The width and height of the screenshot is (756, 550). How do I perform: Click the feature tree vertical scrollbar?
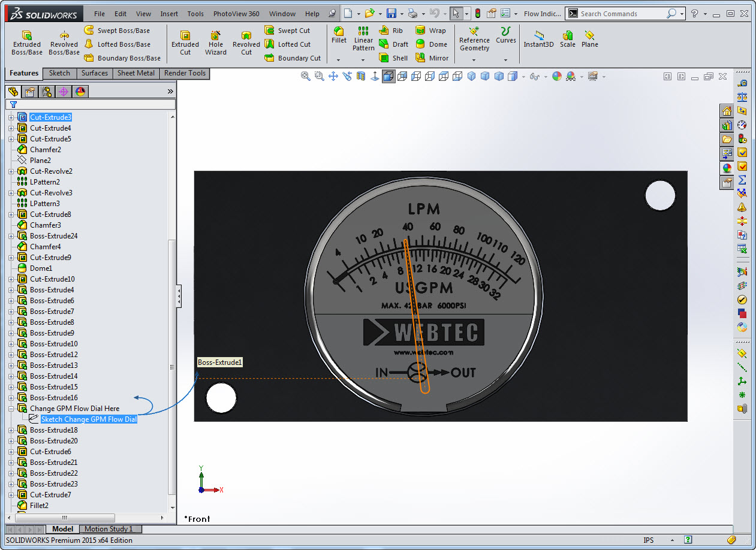point(173,367)
